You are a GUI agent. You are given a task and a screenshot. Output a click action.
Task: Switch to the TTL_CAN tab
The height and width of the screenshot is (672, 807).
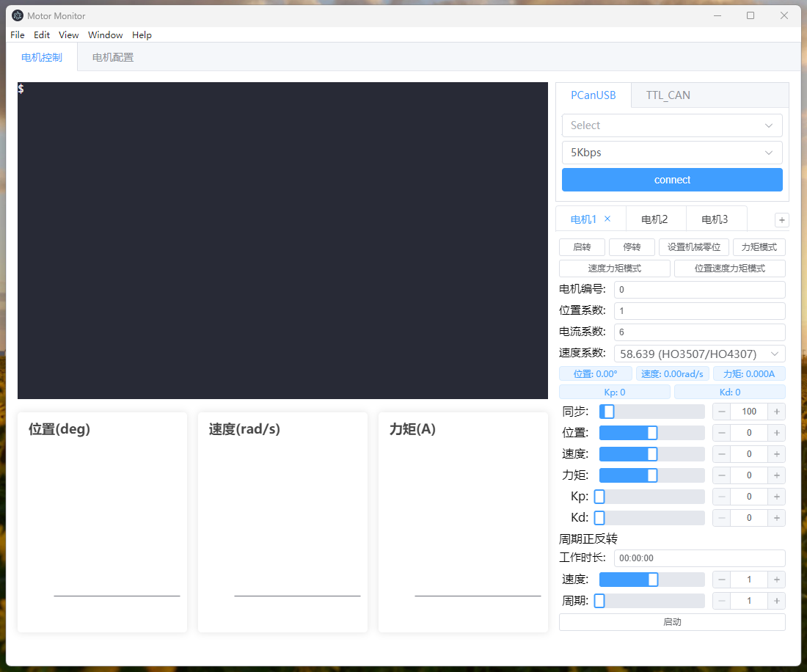point(668,95)
